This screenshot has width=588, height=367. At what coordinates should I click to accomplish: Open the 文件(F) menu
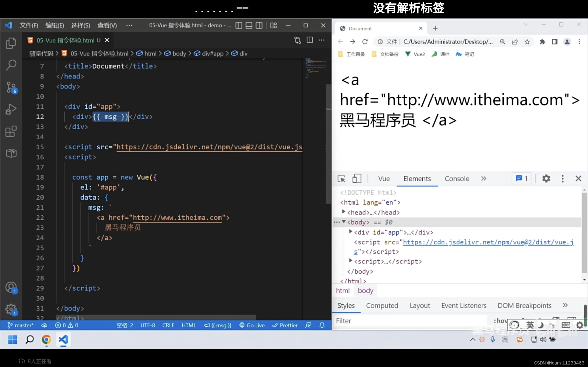tap(29, 25)
